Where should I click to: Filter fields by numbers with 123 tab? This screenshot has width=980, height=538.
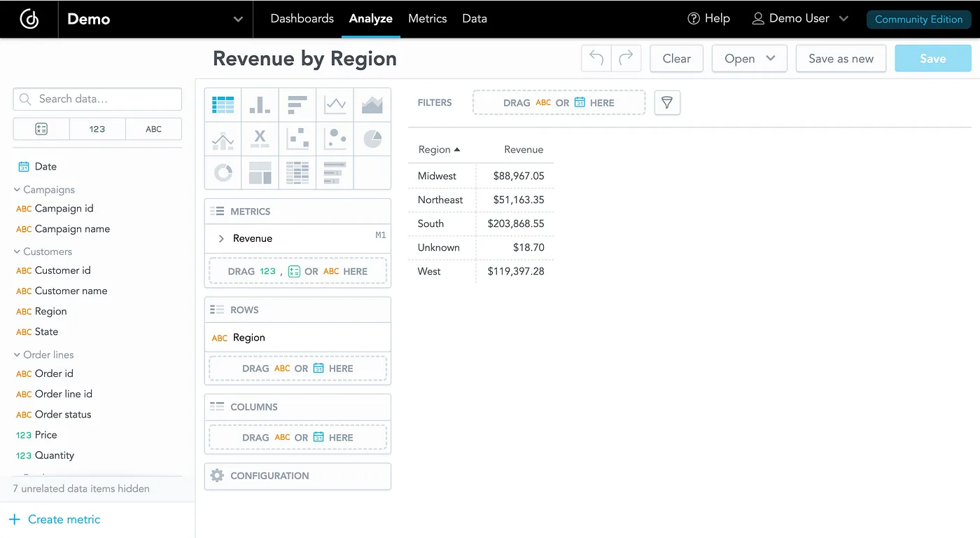pyautogui.click(x=97, y=129)
